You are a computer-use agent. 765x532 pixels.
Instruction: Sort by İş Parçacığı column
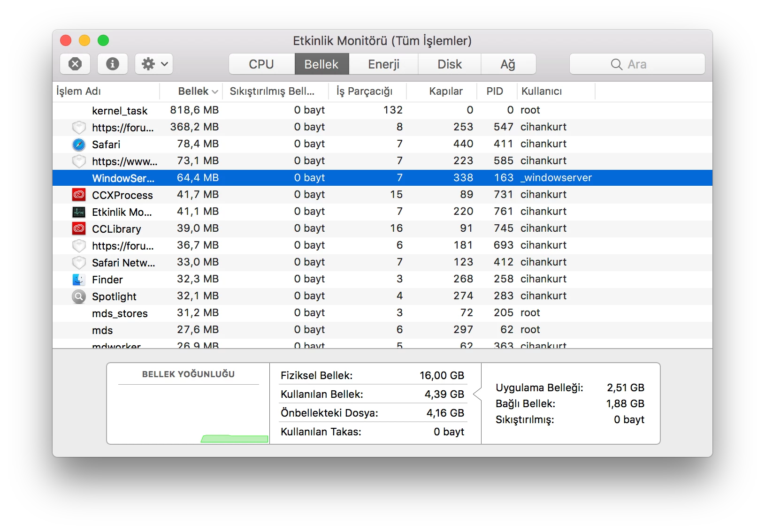pos(367,91)
